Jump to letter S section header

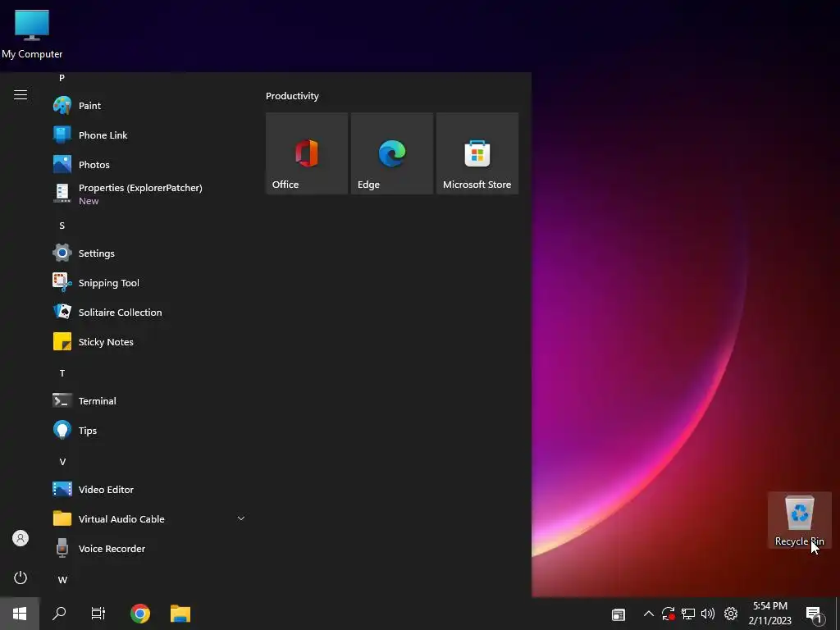click(x=62, y=226)
